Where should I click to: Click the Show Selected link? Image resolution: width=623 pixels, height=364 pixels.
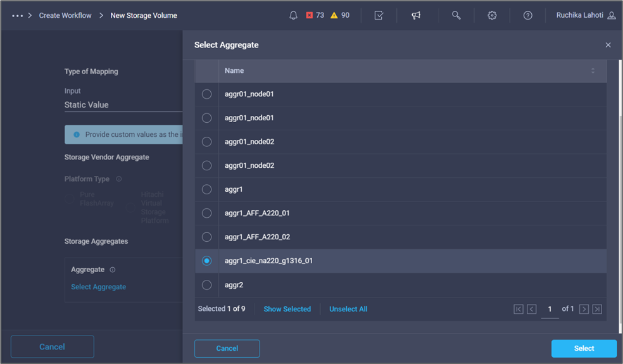click(287, 309)
